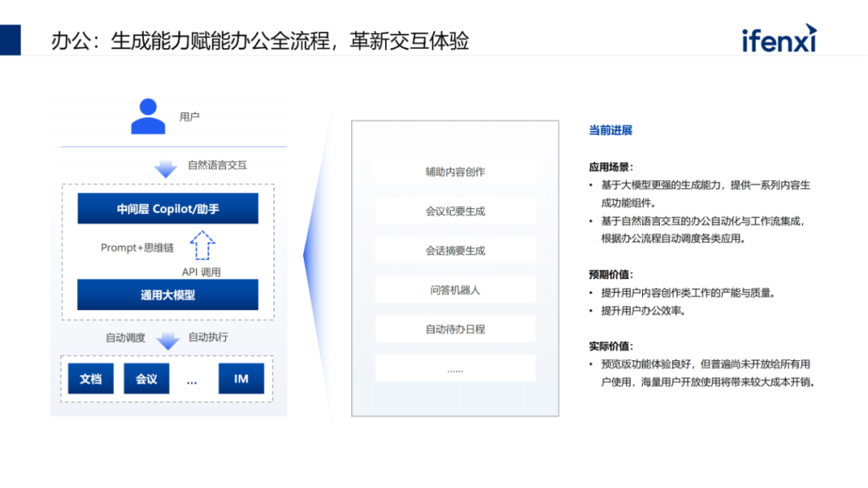This screenshot has height=488, width=868.
Task: Click the Prompt+思维链 label
Action: pos(137,248)
